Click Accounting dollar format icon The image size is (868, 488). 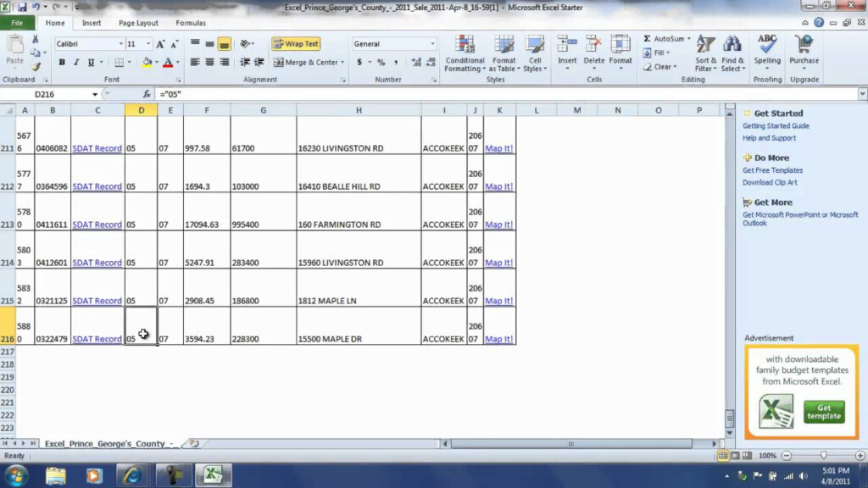(x=359, y=63)
